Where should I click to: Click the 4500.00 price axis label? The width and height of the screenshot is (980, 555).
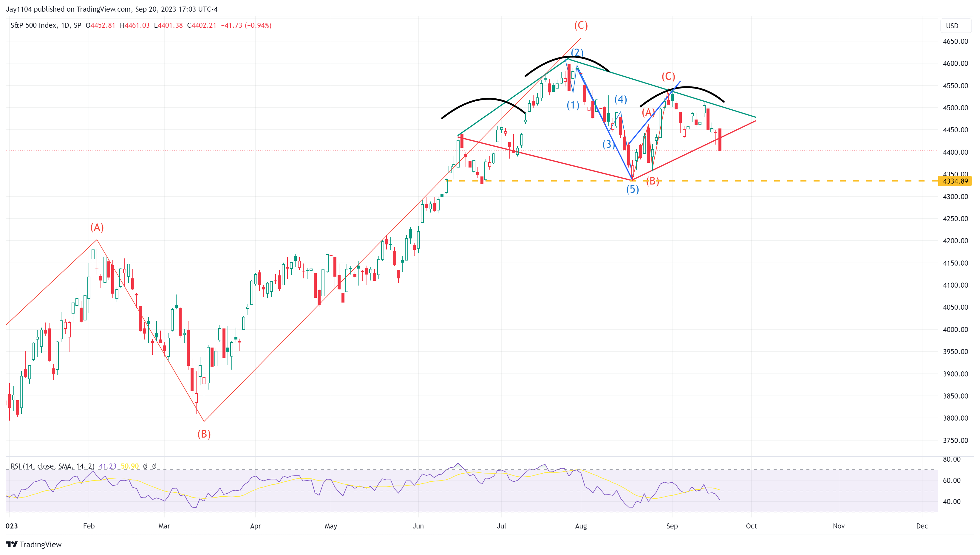(x=955, y=108)
